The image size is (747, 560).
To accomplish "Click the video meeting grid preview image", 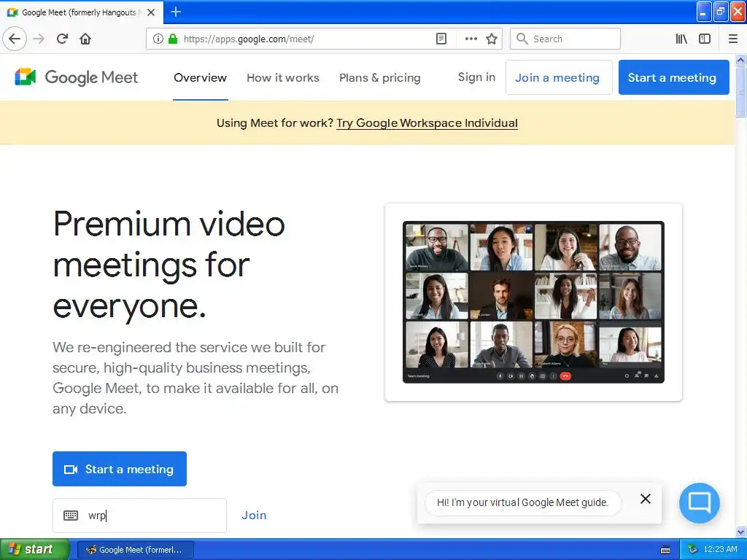I will tap(533, 302).
